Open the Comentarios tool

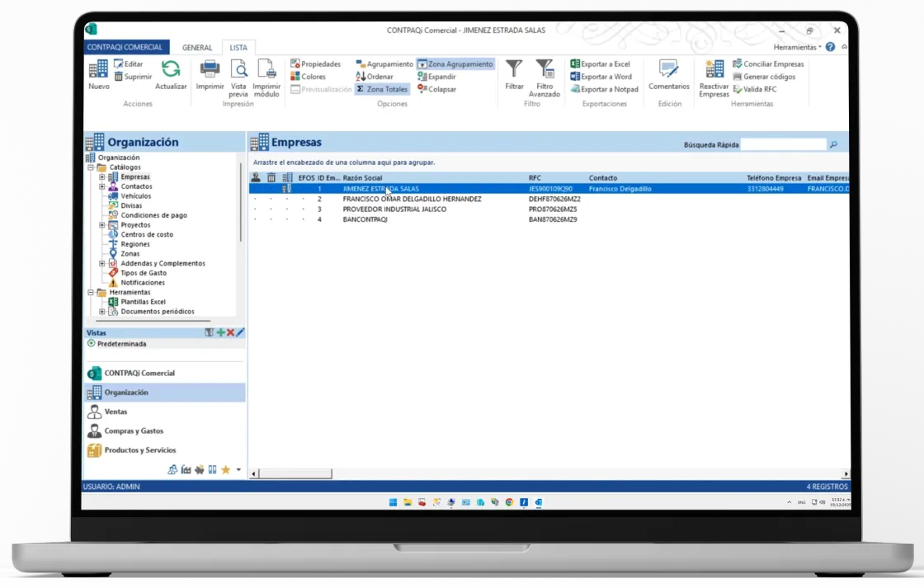(x=669, y=75)
